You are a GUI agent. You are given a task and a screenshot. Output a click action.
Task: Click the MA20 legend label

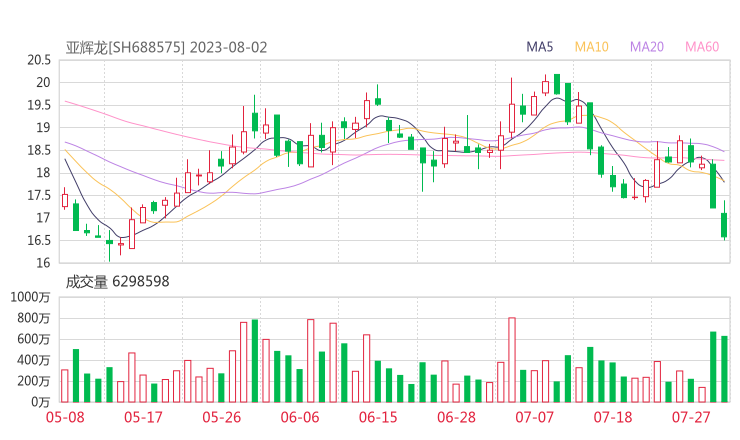tap(647, 47)
